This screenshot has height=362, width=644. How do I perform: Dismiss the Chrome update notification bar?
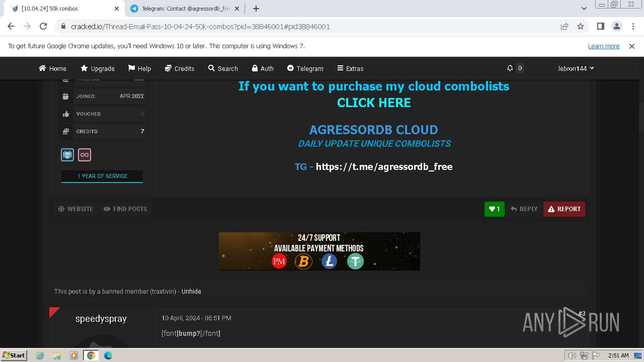[x=632, y=46]
